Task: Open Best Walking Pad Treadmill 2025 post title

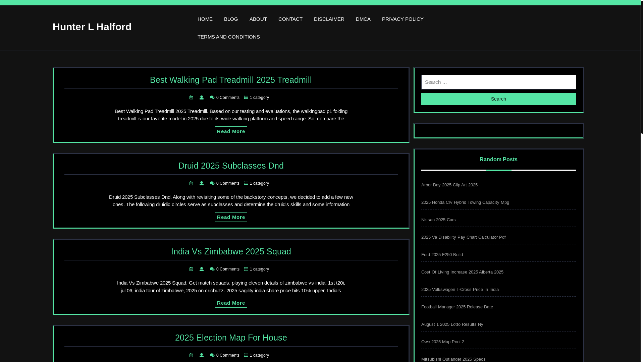Action: (x=231, y=80)
